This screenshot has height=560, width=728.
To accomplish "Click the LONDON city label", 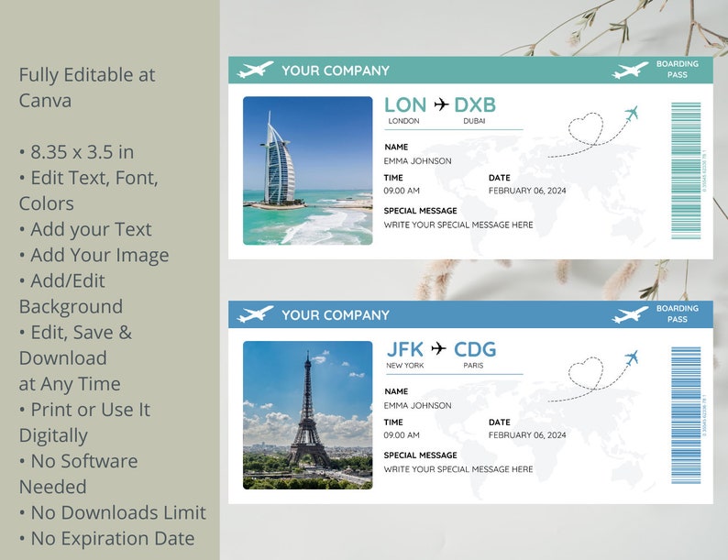I will [403, 121].
